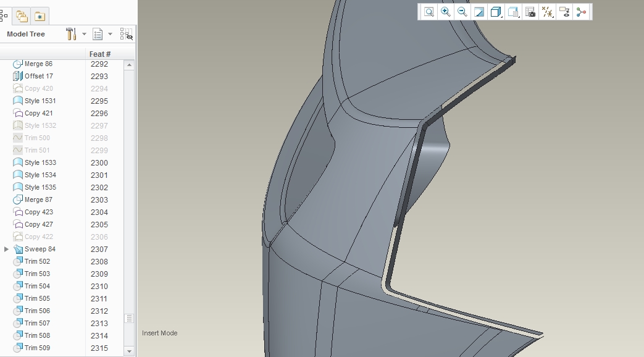Select Trim 507 in the model tree
The image size is (644, 357).
point(37,323)
